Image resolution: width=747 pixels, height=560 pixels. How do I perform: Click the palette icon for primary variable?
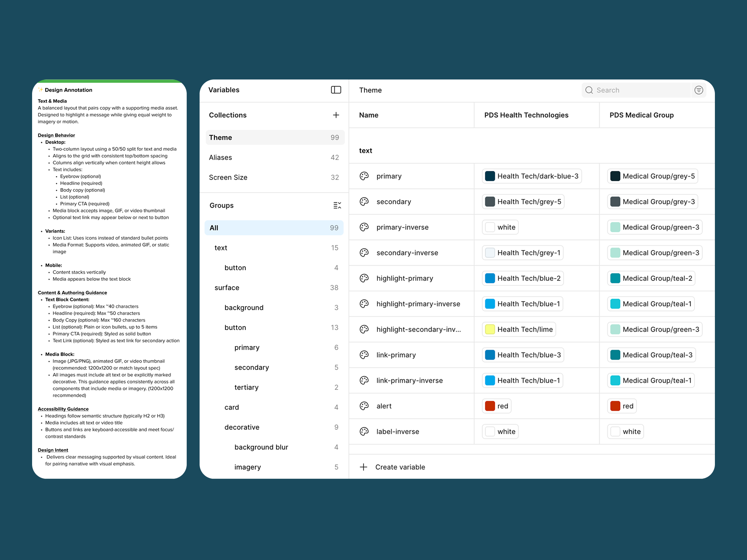coord(364,176)
